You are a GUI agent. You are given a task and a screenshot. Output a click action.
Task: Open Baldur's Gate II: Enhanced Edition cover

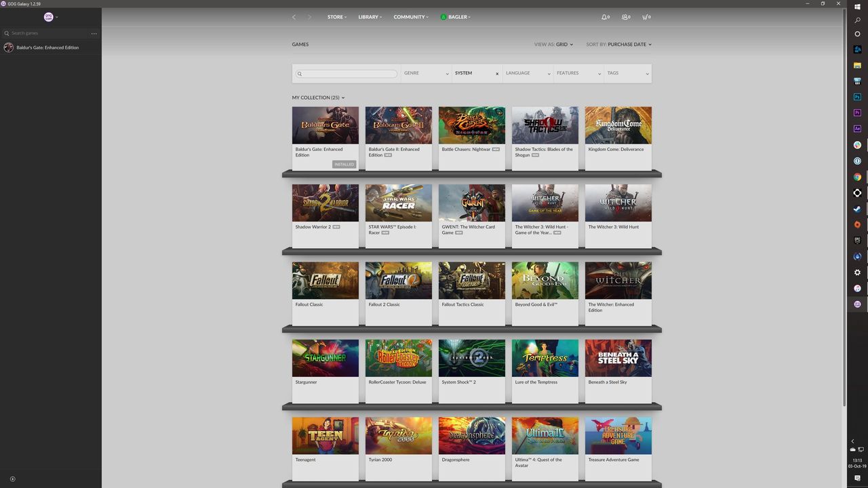[x=399, y=125]
